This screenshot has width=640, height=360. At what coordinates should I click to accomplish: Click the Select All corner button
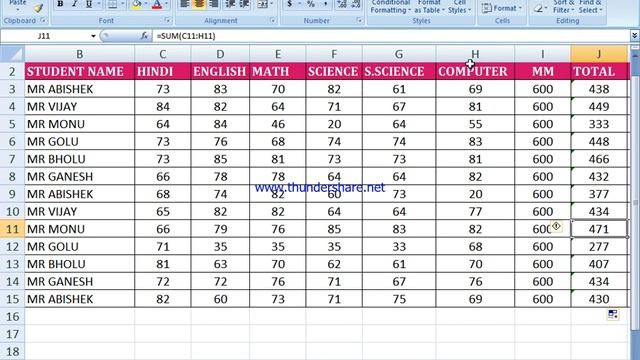tap(12, 54)
